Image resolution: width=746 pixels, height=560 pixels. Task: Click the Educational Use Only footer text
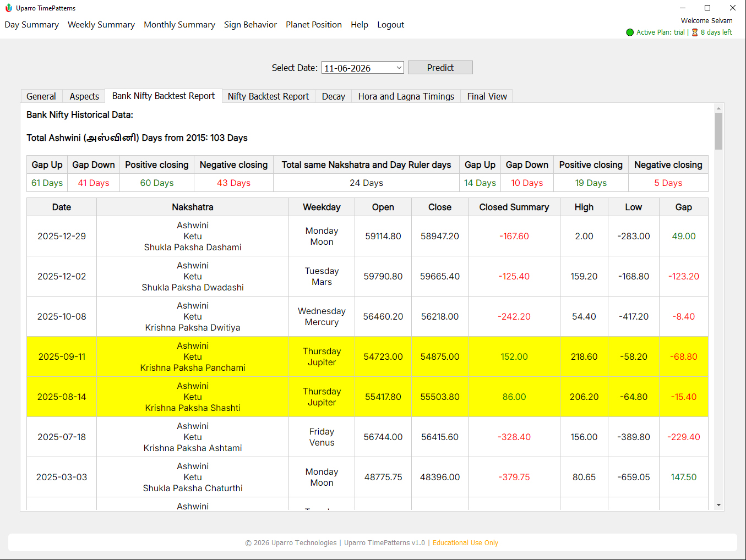(465, 543)
